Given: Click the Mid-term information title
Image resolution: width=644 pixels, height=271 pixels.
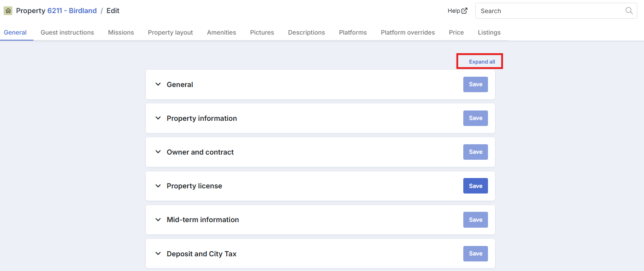Looking at the screenshot, I should pyautogui.click(x=203, y=220).
